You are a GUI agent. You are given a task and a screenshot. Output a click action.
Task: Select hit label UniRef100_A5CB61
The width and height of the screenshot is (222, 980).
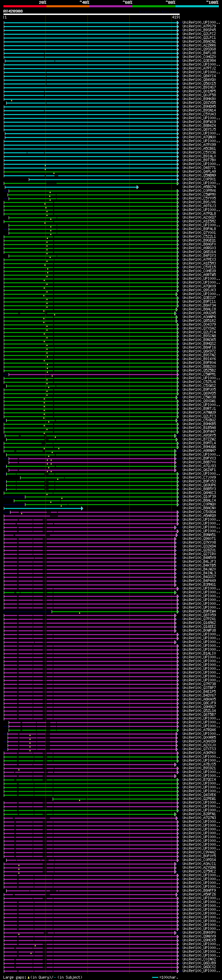199,148
